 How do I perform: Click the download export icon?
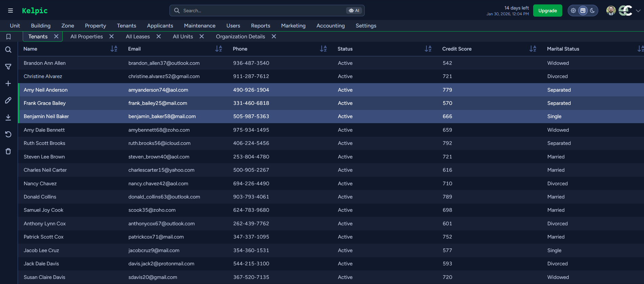pyautogui.click(x=8, y=117)
